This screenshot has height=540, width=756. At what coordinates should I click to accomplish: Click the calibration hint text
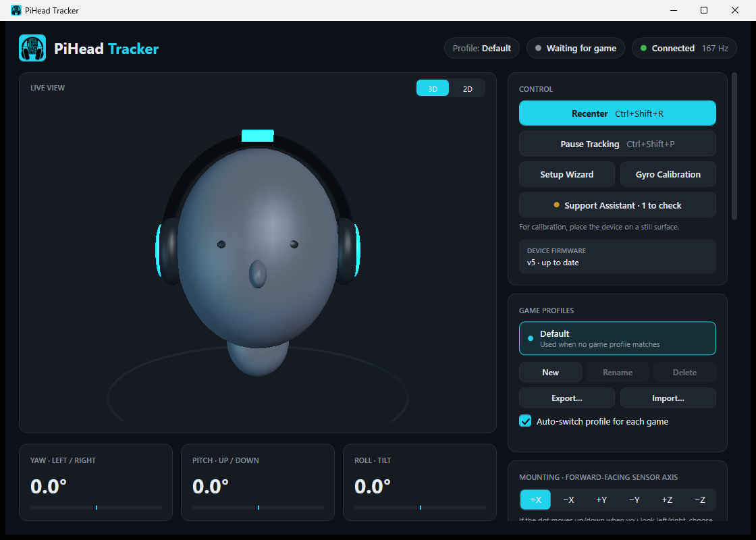[599, 227]
